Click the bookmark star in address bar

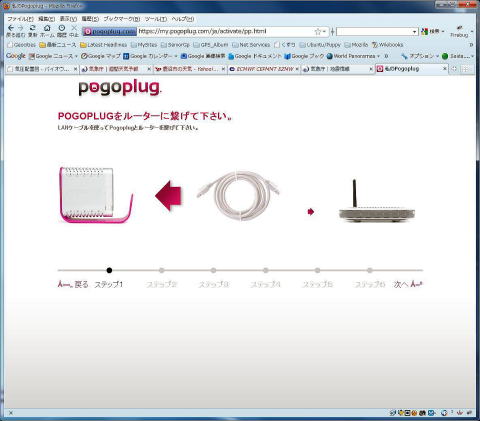(x=318, y=32)
